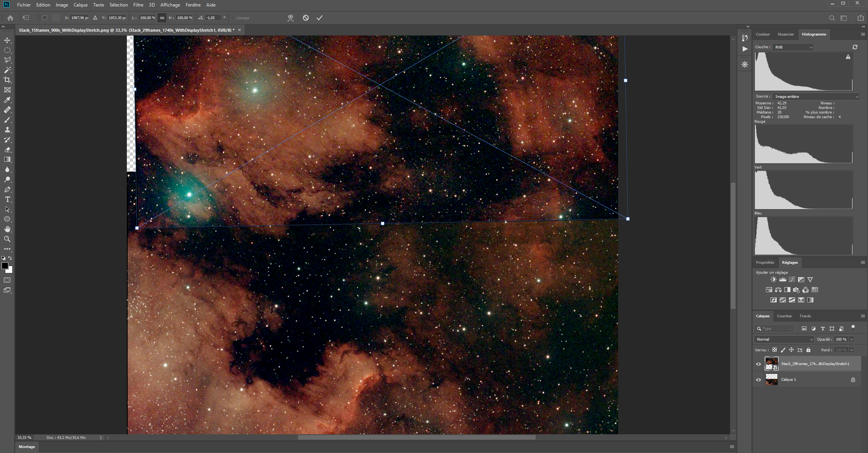
Task: Open the Opacité slider dropdown arrow
Action: (x=852, y=339)
